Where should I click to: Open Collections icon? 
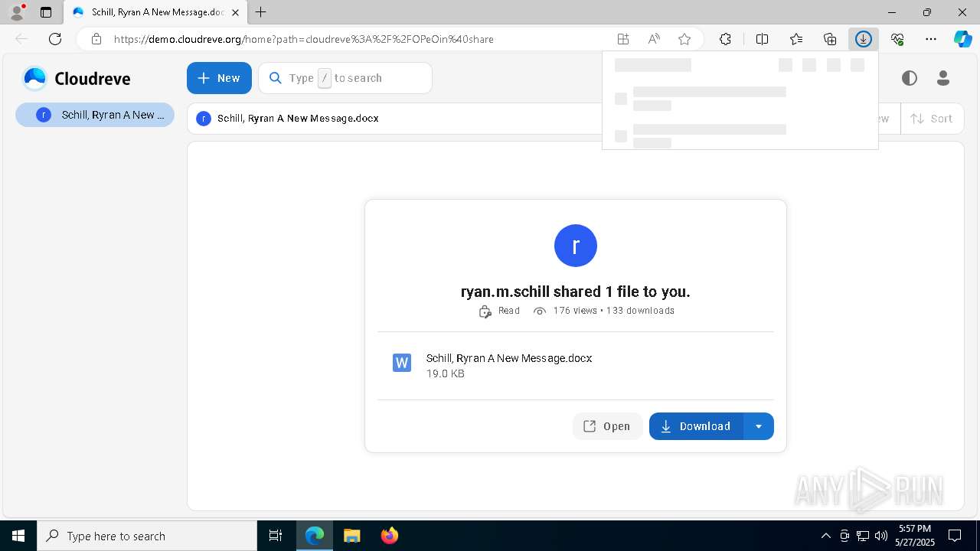click(830, 39)
